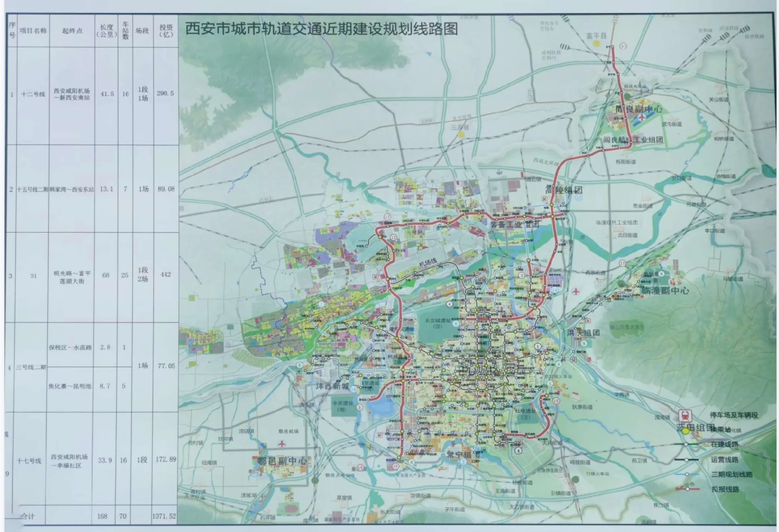The height and width of the screenshot is (532, 779).
Task: Click the 十五号线二期 project name cell
Action: tap(32, 190)
